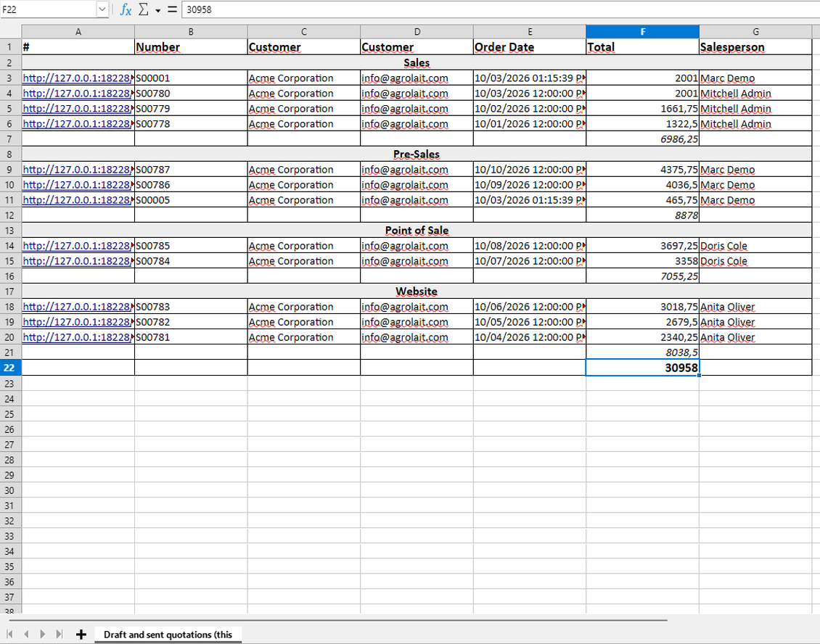
Task: Go to the previous sheet arrow
Action: coord(26,634)
